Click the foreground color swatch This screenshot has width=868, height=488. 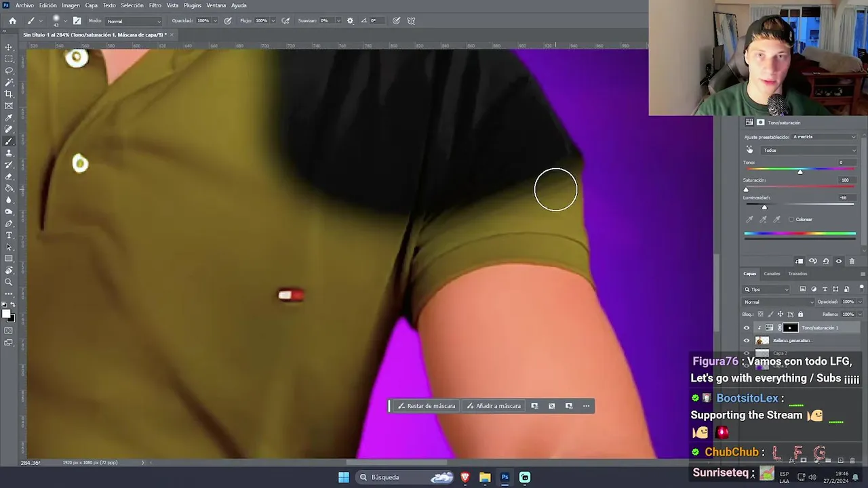point(7,314)
